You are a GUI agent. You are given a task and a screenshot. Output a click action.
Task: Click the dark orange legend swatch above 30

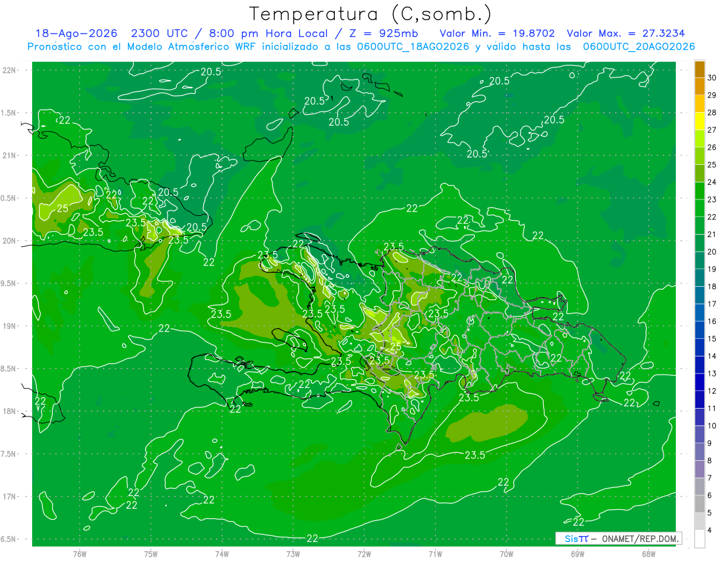click(x=700, y=69)
